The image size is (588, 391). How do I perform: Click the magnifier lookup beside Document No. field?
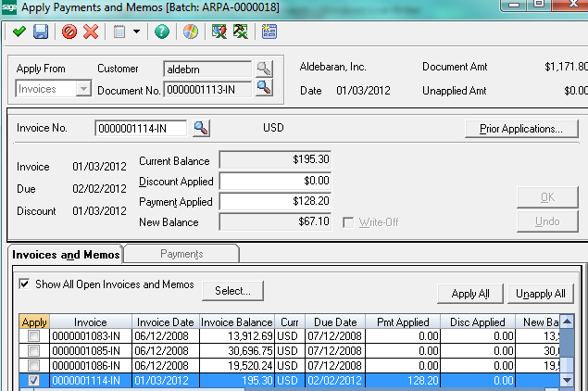pyautogui.click(x=264, y=88)
